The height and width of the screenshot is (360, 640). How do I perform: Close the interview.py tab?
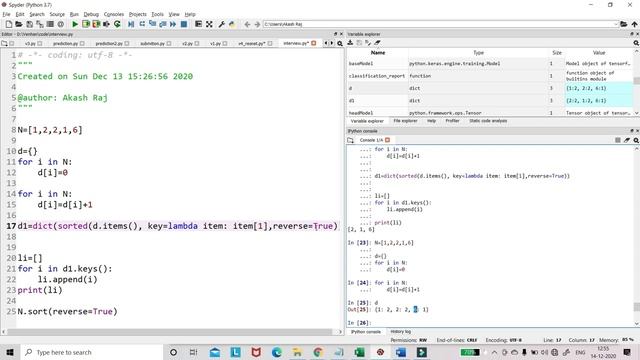click(x=313, y=43)
